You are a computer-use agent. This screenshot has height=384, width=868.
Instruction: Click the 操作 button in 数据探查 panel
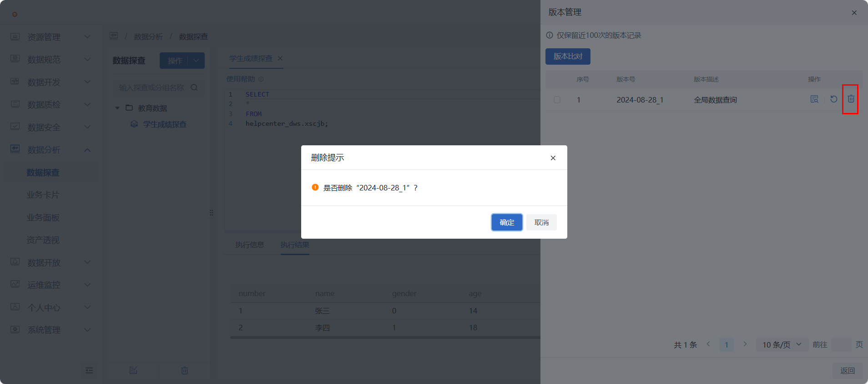coord(175,61)
